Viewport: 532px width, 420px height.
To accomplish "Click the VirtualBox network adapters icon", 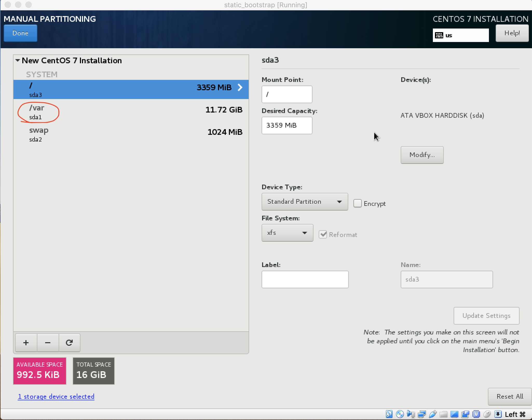I will 422,414.
